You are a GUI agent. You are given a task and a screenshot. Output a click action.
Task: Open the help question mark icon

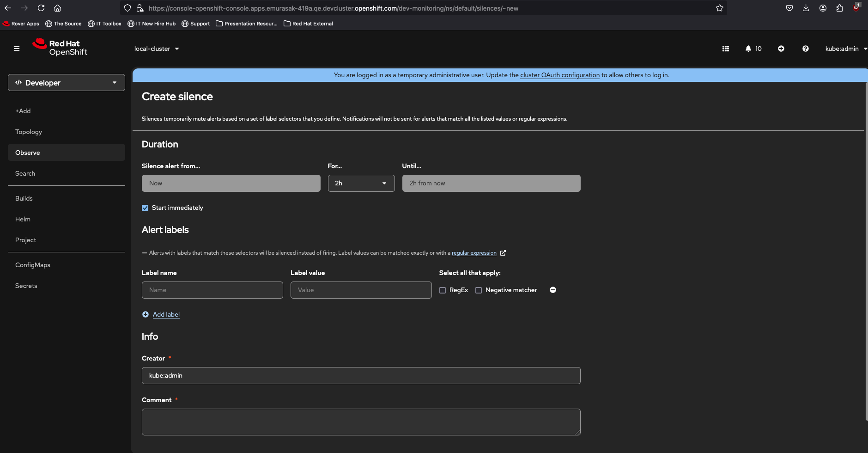805,49
